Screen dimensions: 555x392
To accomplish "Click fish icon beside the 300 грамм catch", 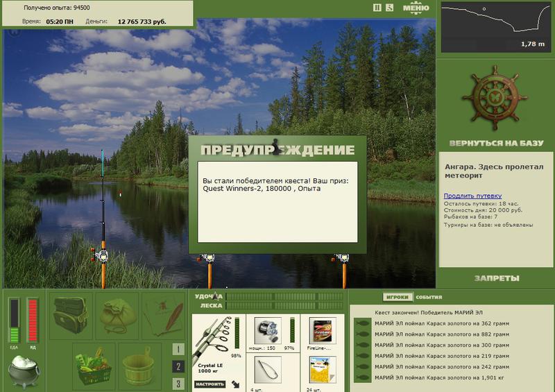I will tap(362, 346).
